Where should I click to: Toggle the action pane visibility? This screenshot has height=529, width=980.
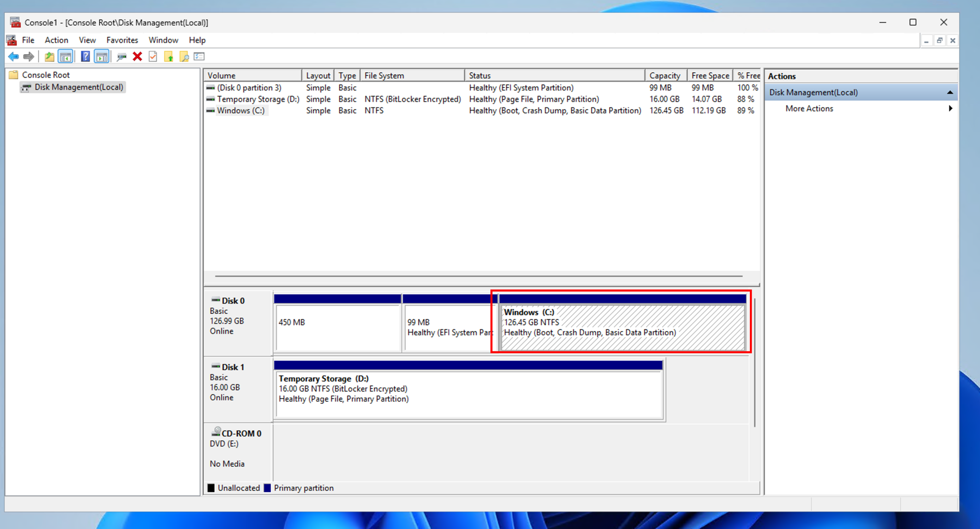(101, 56)
